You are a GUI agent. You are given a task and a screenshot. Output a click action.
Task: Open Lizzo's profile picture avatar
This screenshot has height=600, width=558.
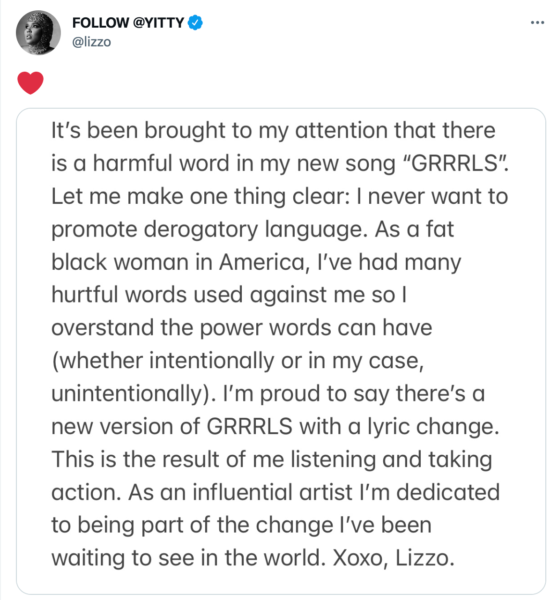[x=38, y=33]
